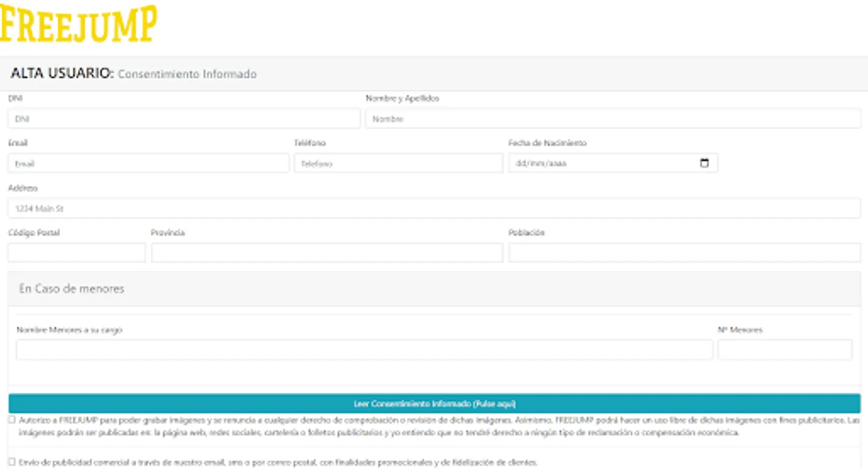The width and height of the screenshot is (868, 469).
Task: Click the Address label text
Action: tap(23, 188)
